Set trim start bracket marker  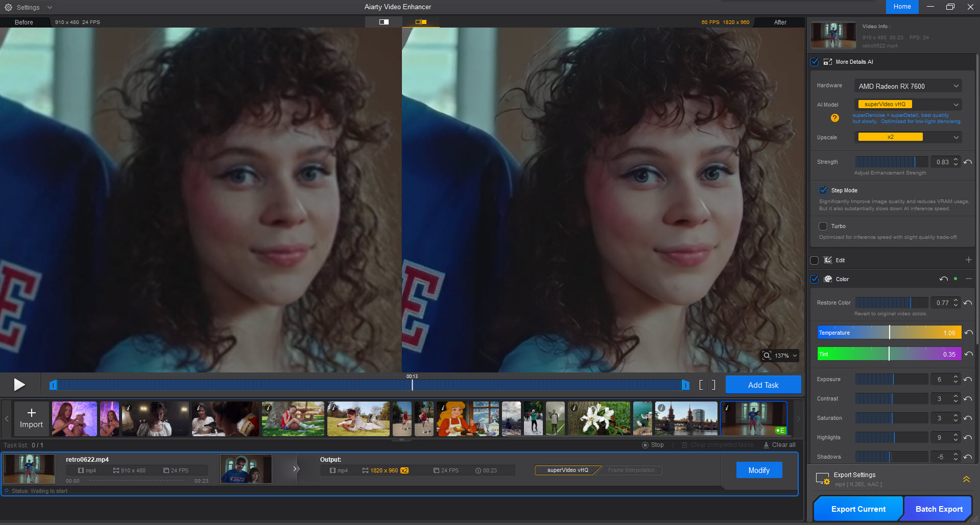701,385
